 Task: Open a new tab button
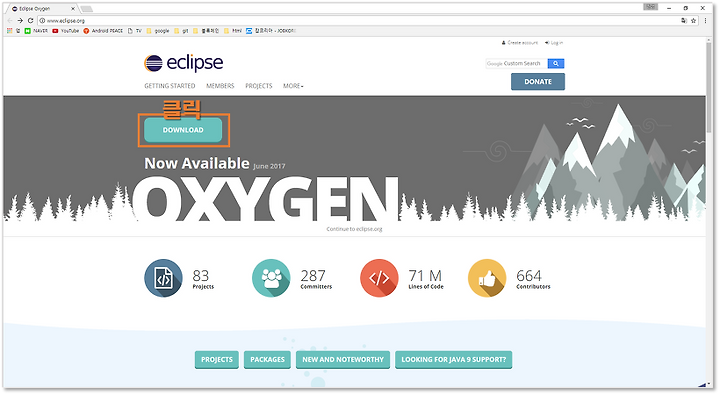pyautogui.click(x=86, y=9)
